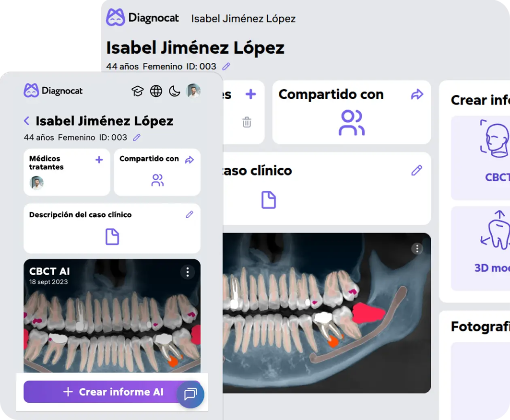Screen dimensions: 510x420
Task: Open three-dot menu on large panoramic image
Action: click(417, 248)
